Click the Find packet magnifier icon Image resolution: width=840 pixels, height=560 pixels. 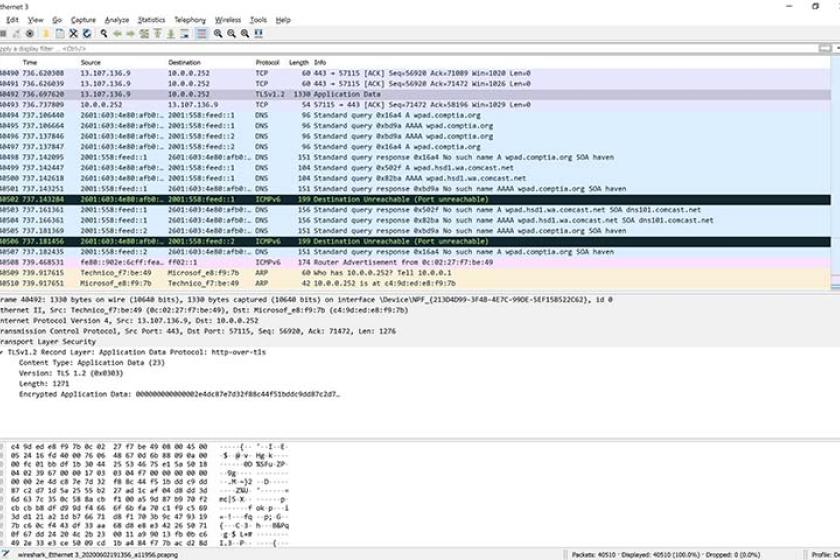104,33
